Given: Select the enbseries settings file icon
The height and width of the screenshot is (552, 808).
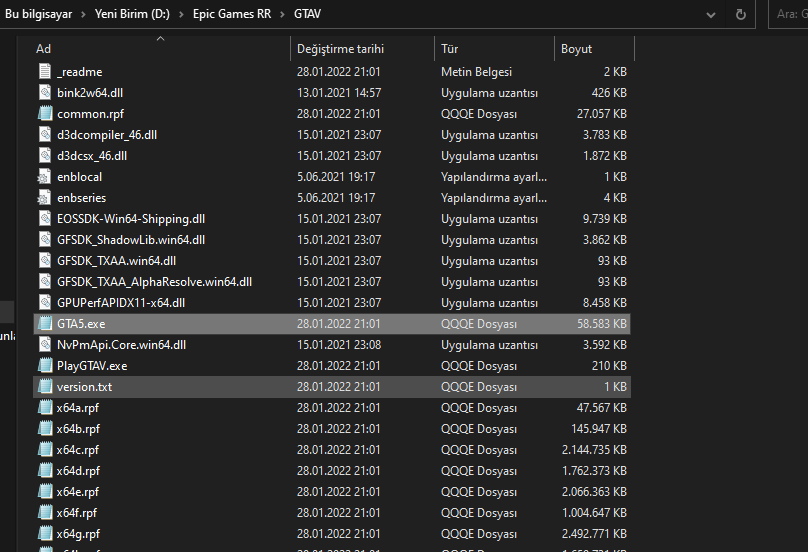Looking at the screenshot, I should pyautogui.click(x=44, y=198).
